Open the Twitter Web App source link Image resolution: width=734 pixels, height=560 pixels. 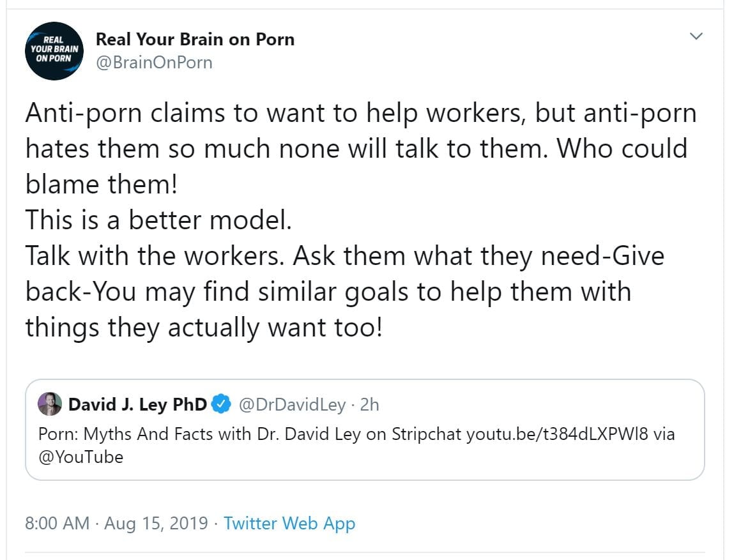pos(289,524)
